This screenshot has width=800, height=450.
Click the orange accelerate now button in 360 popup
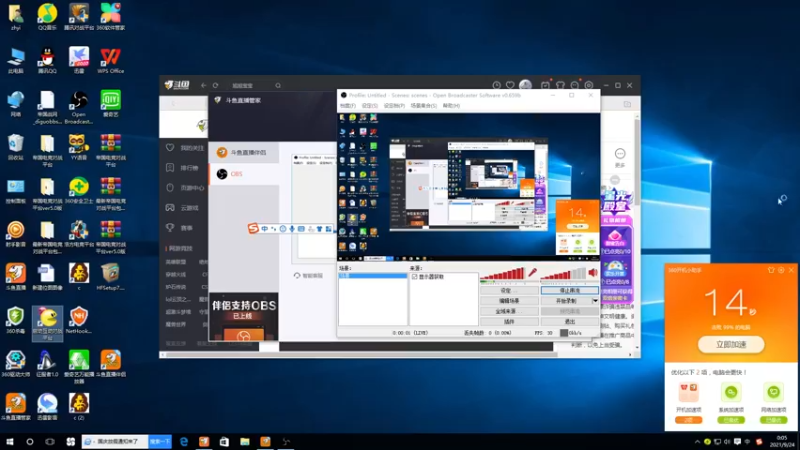point(731,344)
